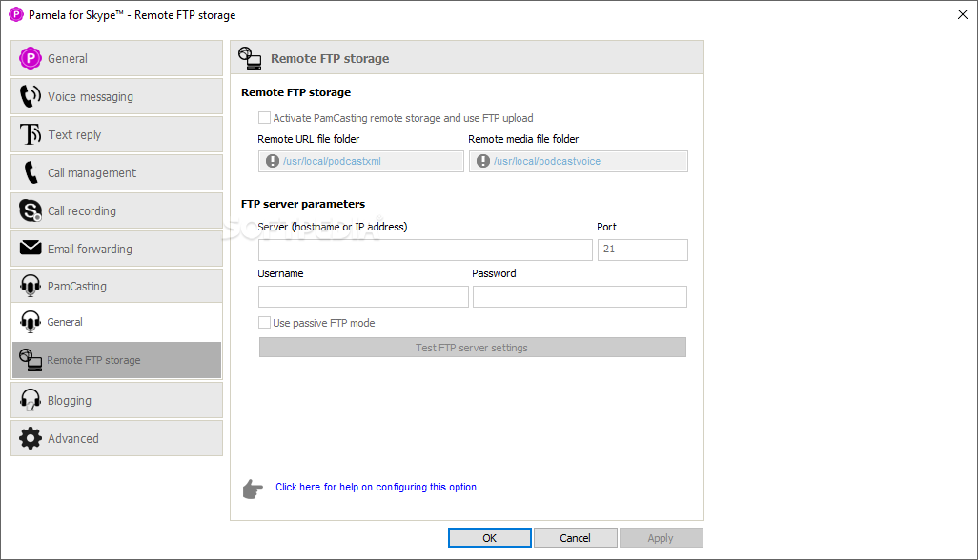The image size is (978, 560).
Task: Open the Advanced gear icon
Action: coord(30,438)
